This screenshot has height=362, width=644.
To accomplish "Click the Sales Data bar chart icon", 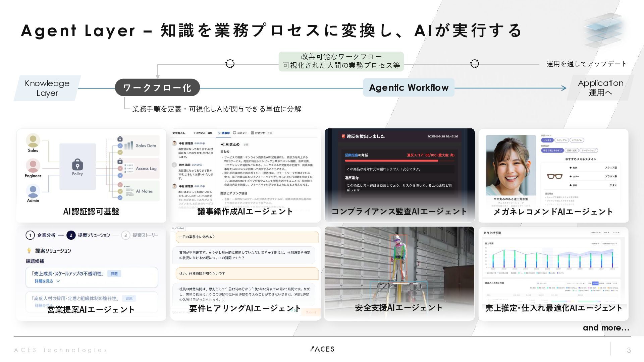I will (128, 145).
